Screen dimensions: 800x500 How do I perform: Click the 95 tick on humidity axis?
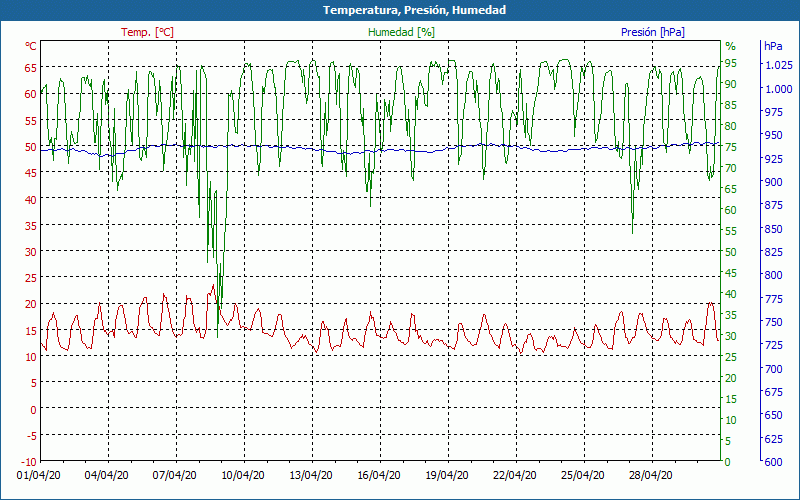coord(731,63)
